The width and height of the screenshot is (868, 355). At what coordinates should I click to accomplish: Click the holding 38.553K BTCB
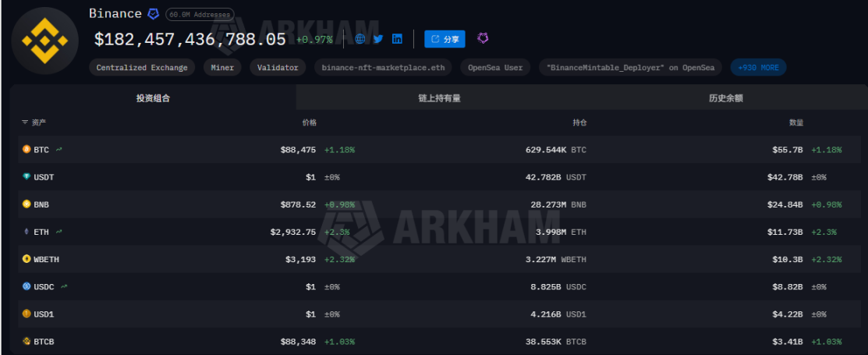556,342
